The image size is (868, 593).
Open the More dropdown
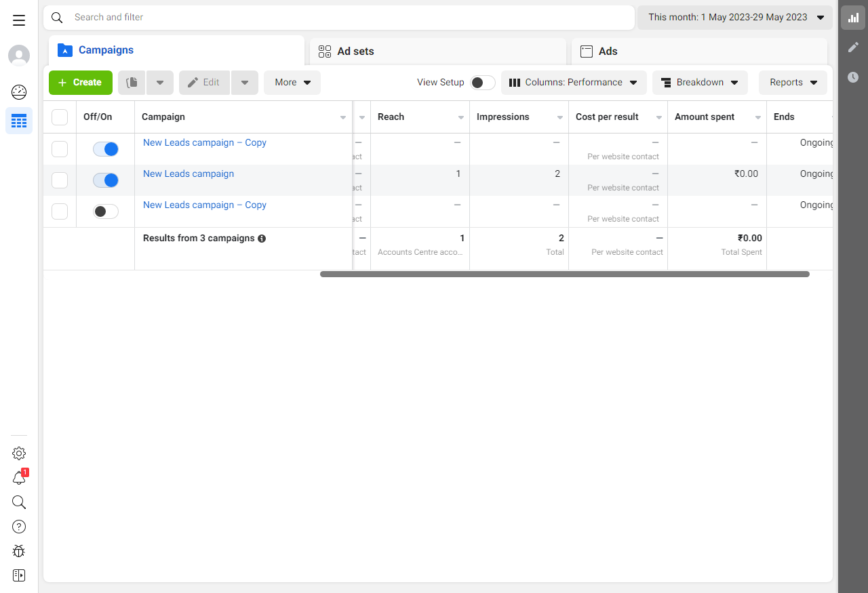coord(292,83)
